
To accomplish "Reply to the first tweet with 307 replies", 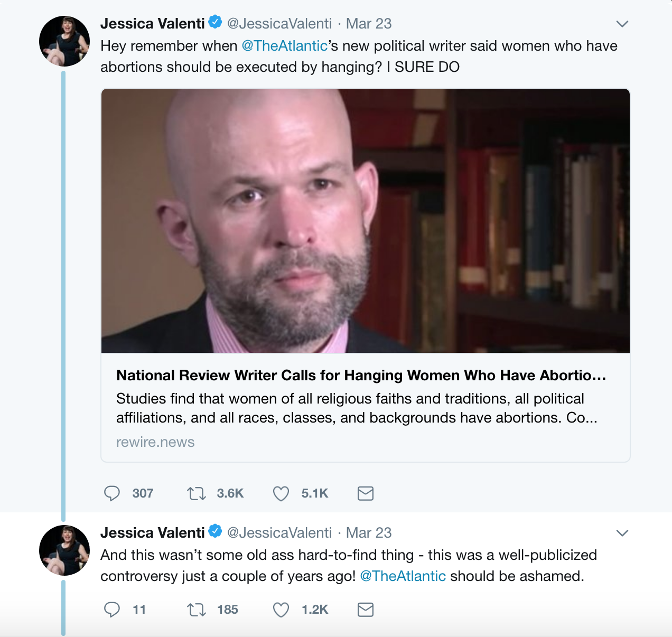I will 112,493.
